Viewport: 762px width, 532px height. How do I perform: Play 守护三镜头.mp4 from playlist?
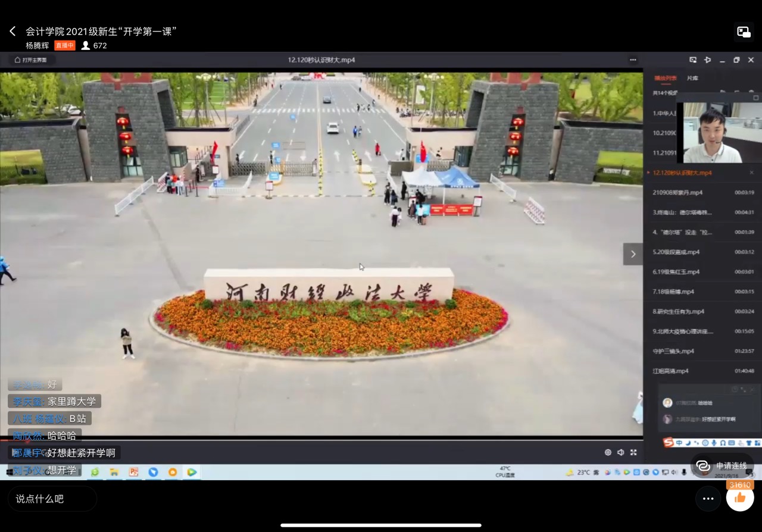pos(702,351)
